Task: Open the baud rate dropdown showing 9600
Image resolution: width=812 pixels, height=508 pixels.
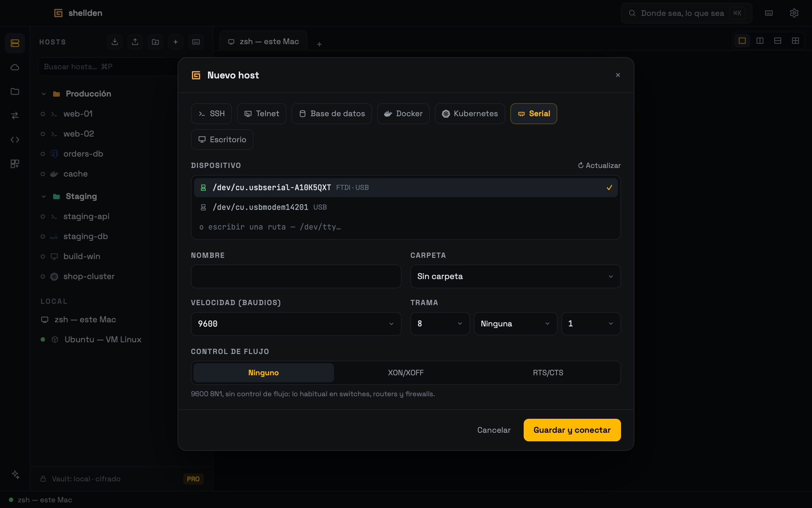Action: 296,324
